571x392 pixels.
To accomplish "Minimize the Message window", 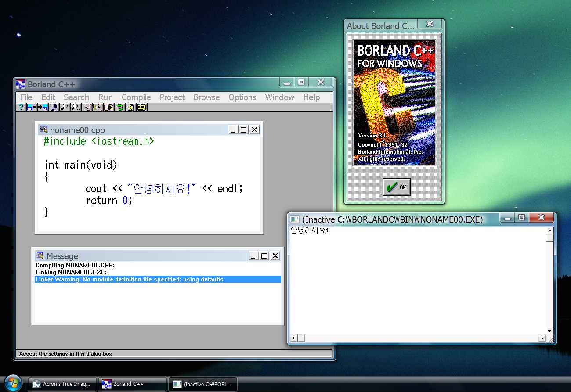I will click(x=253, y=256).
